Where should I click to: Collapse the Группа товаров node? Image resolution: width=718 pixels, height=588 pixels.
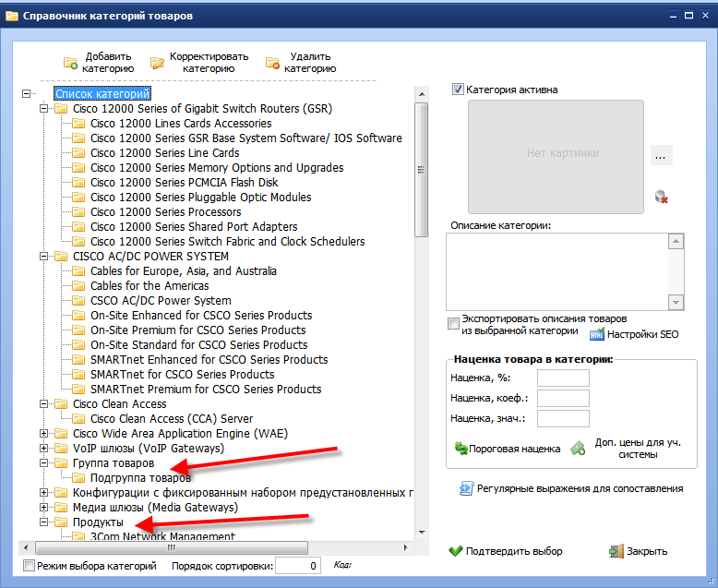pyautogui.click(x=43, y=463)
